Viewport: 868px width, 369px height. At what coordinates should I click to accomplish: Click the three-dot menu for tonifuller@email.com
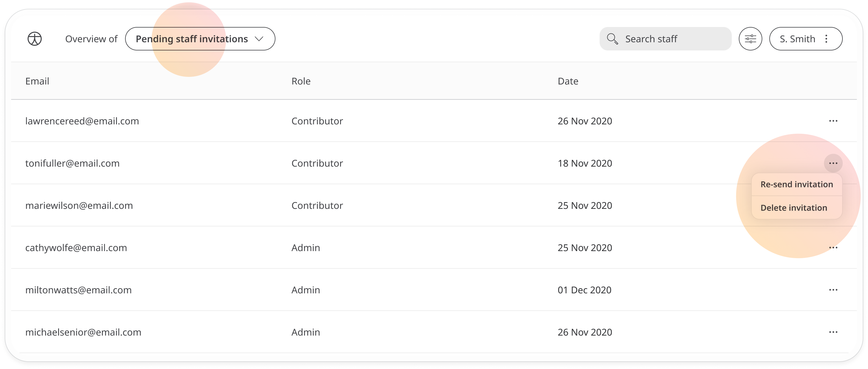(833, 163)
